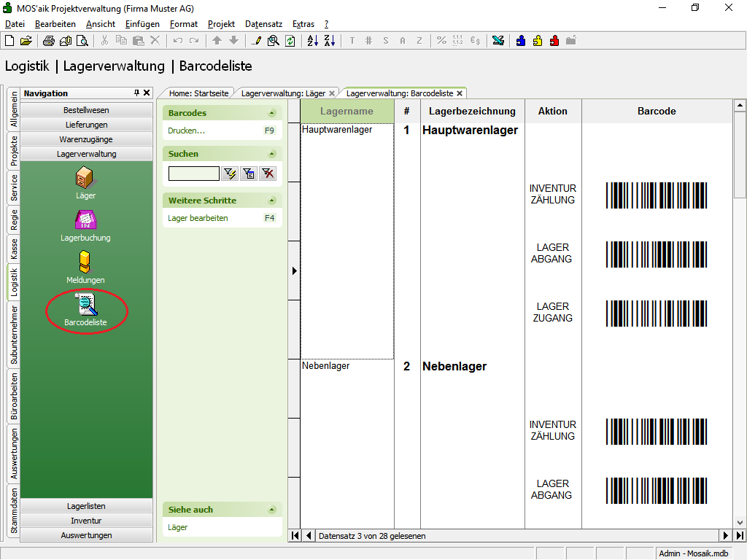Click the percent sign toolbar icon
This screenshot has width=747, height=560.
coord(441,41)
